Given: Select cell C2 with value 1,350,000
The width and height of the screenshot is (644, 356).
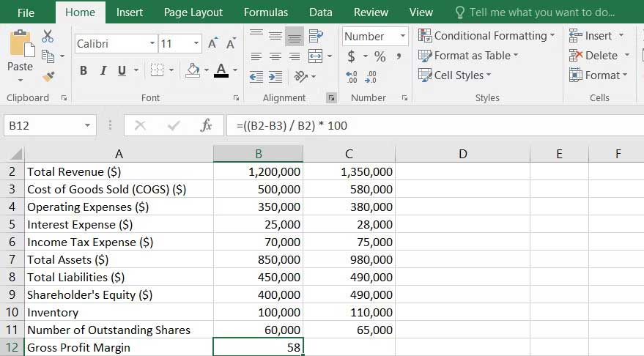Looking at the screenshot, I should [349, 172].
